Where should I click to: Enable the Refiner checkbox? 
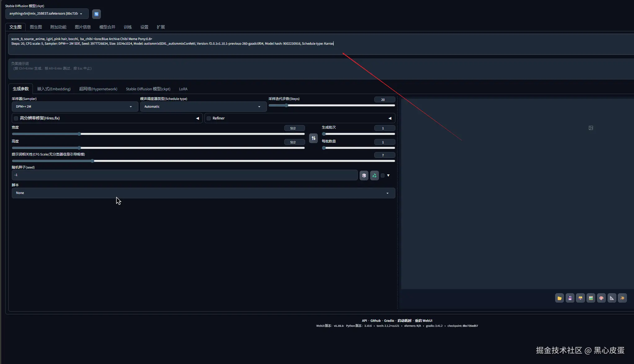click(x=209, y=118)
